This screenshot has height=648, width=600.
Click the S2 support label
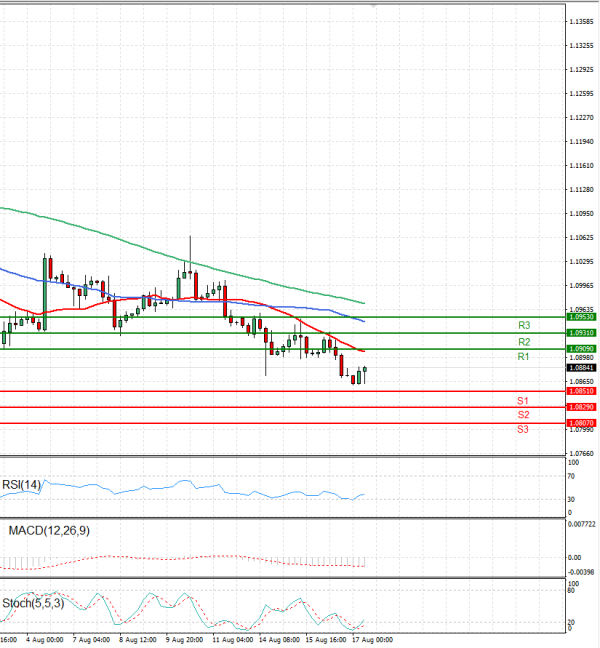[523, 415]
